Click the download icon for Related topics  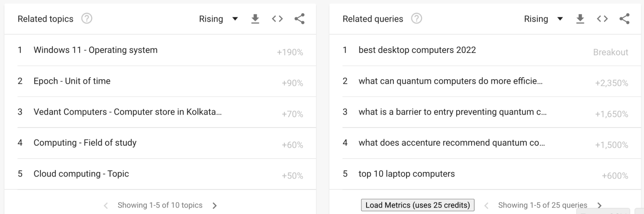(x=255, y=19)
